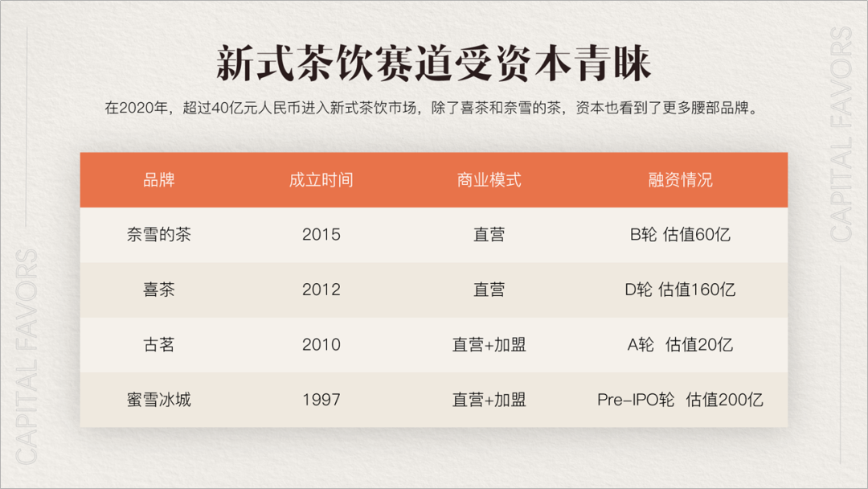The height and width of the screenshot is (489, 868).
Task: Click the 商业模式 column header
Action: (489, 180)
